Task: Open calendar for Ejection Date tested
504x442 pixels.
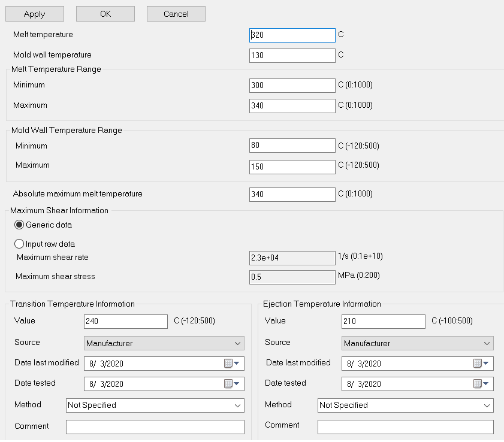Action: coord(481,384)
